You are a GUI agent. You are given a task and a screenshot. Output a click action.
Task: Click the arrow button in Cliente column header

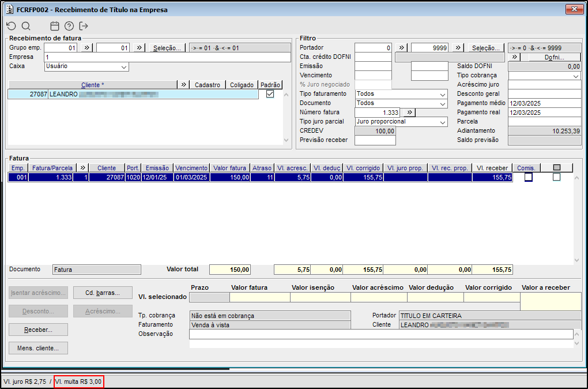click(183, 85)
